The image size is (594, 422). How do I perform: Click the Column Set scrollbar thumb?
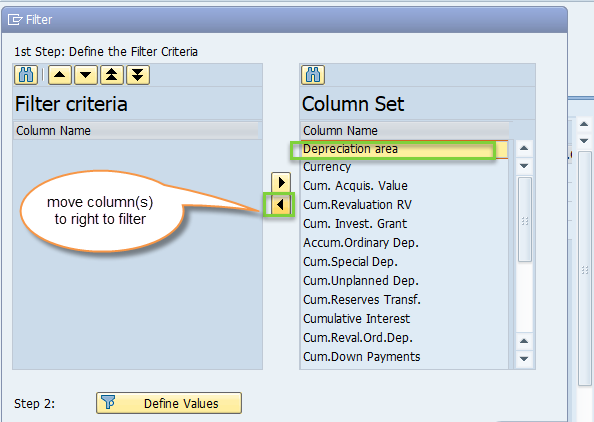coord(525,219)
